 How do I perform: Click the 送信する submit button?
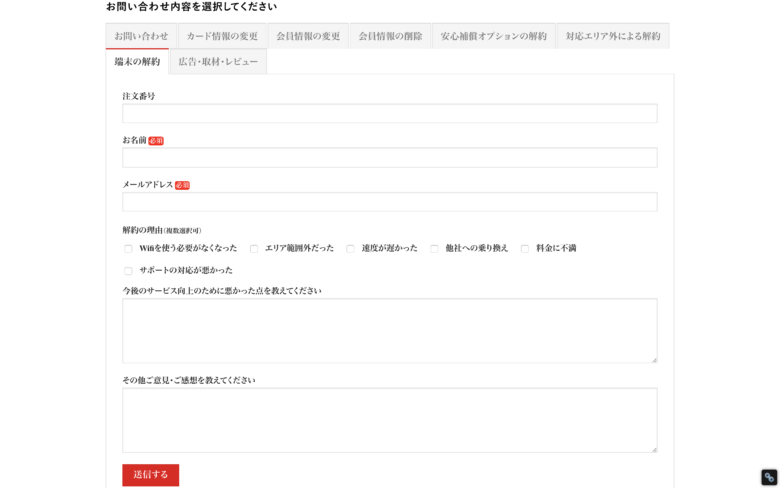[151, 475]
